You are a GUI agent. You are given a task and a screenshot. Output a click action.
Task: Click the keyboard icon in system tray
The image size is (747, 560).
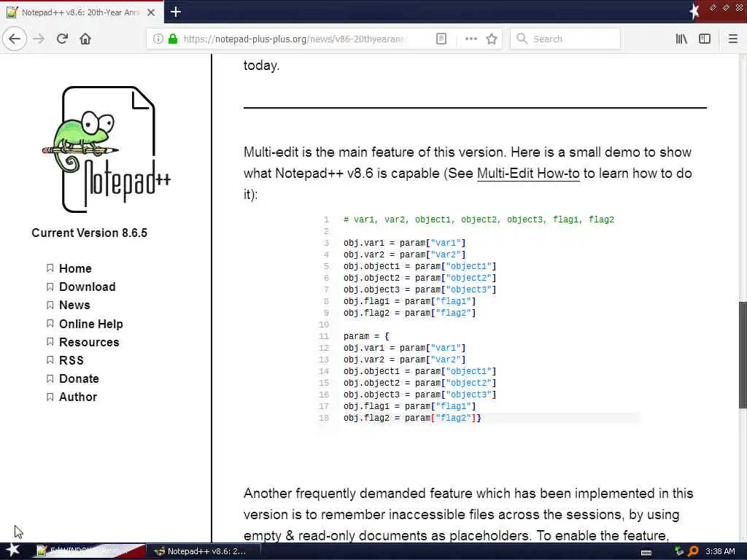pos(646,553)
